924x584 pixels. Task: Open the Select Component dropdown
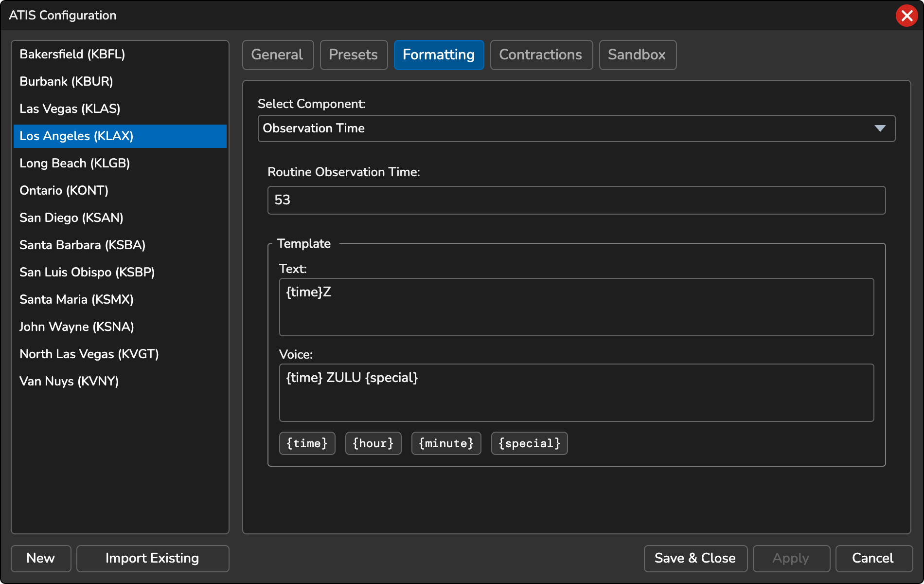pos(576,128)
